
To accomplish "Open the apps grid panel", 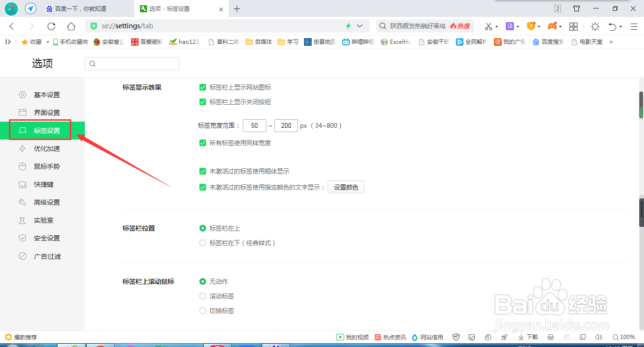I will 573,26.
